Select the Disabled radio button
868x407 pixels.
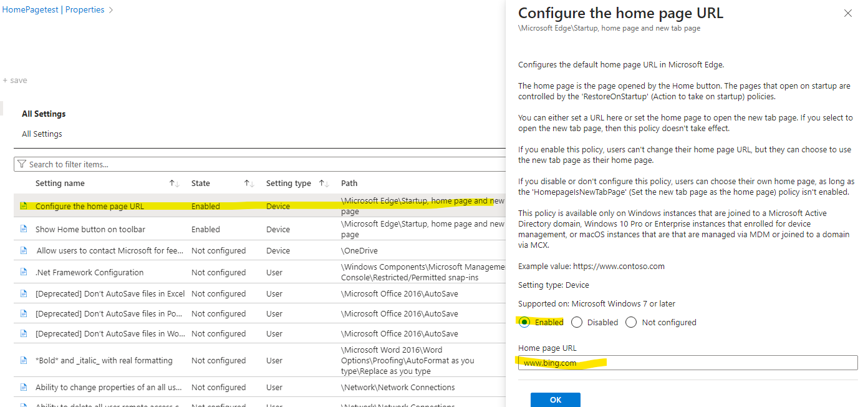[577, 322]
